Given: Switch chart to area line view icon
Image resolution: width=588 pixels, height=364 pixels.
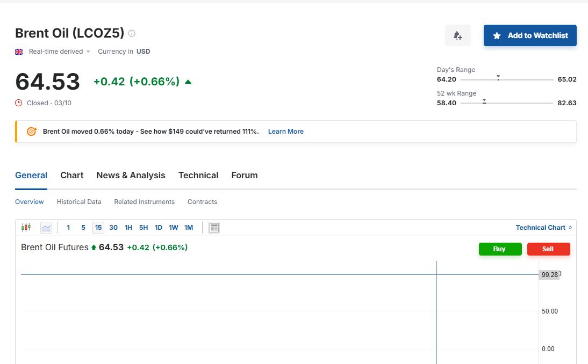Looking at the screenshot, I should coord(46,228).
